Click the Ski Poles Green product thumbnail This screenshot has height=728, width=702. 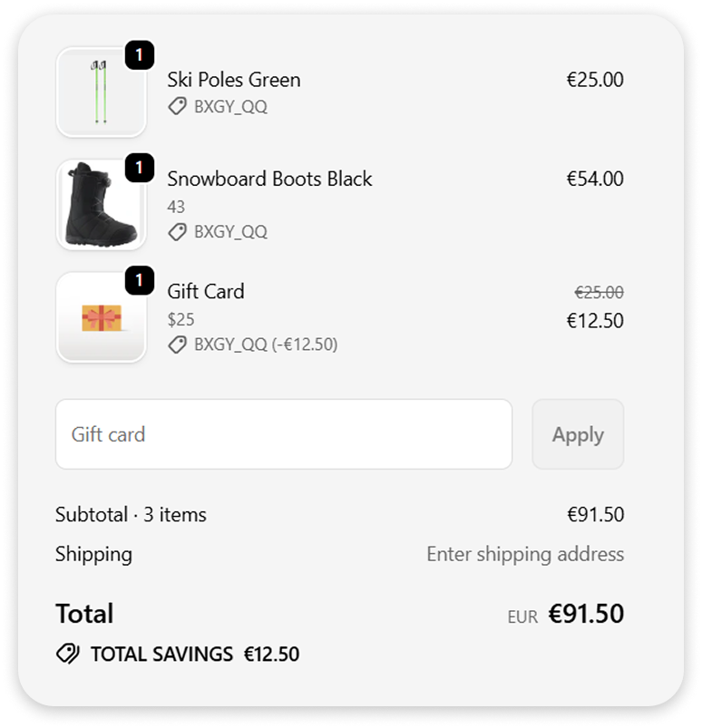point(101,92)
